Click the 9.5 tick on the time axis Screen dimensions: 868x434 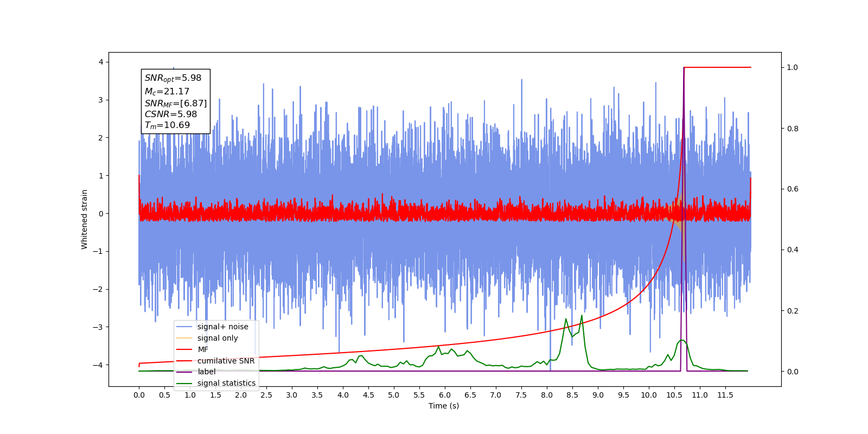point(623,395)
